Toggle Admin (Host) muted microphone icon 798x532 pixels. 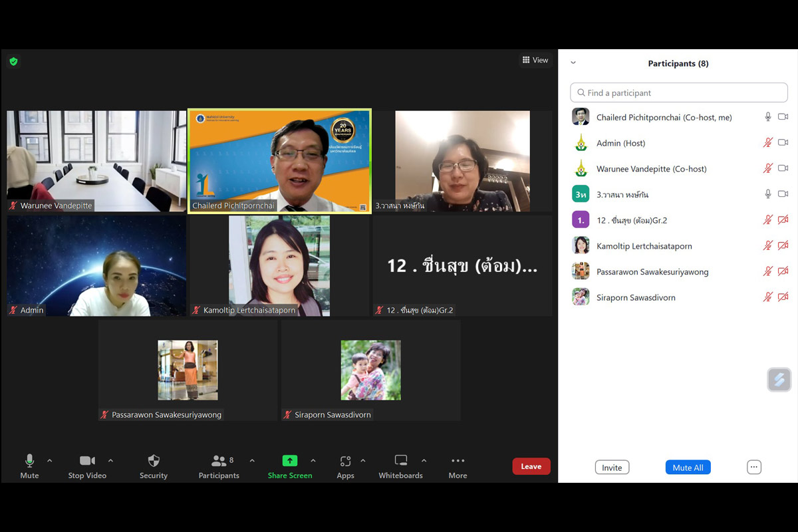pos(767,143)
